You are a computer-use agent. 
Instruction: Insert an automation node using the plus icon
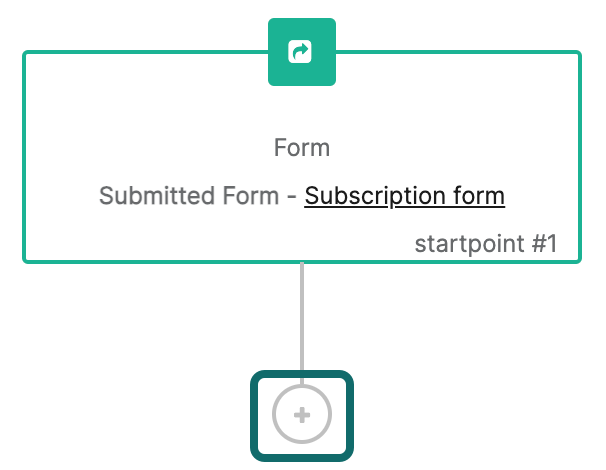[302, 414]
